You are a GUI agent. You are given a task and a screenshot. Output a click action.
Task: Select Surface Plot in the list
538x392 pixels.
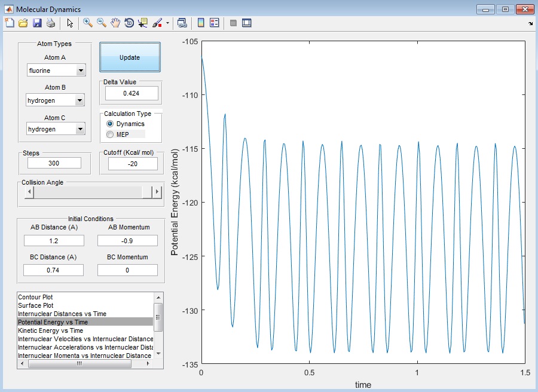click(x=85, y=305)
